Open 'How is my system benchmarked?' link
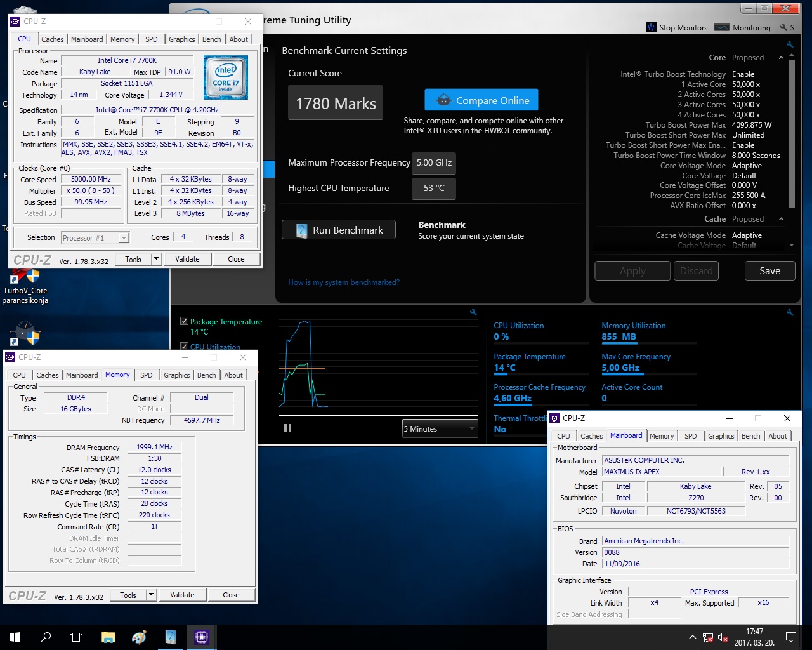The image size is (812, 650). point(344,282)
